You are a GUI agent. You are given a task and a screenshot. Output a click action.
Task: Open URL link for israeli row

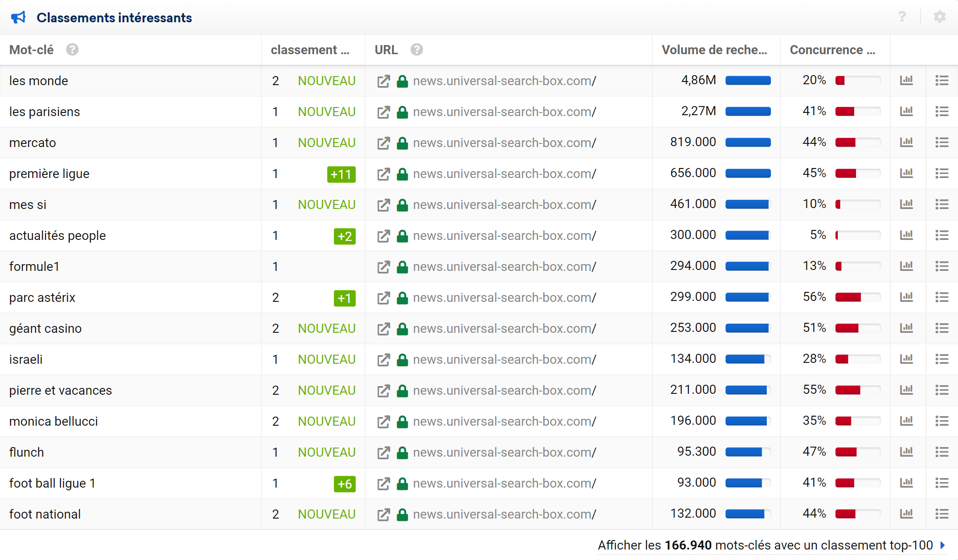[504, 359]
